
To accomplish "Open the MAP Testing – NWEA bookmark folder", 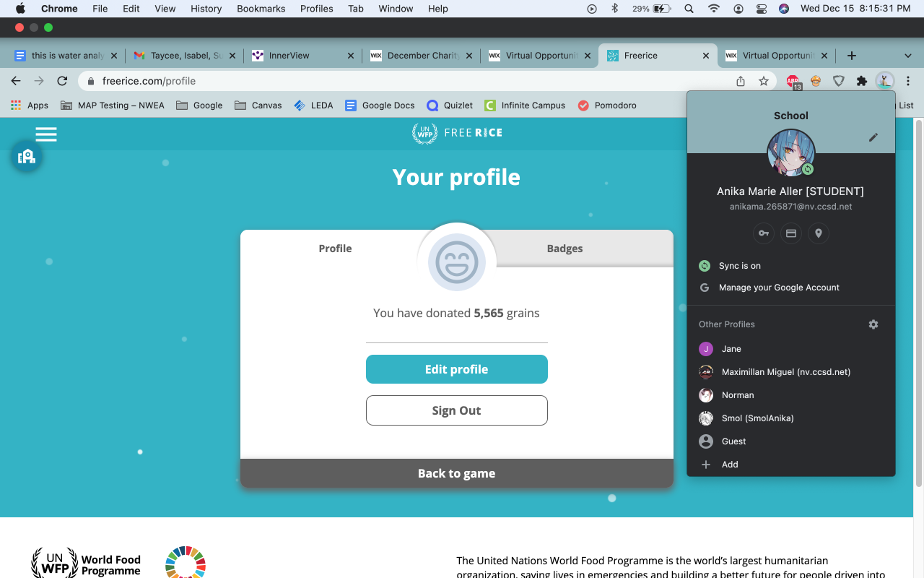I will coord(113,105).
